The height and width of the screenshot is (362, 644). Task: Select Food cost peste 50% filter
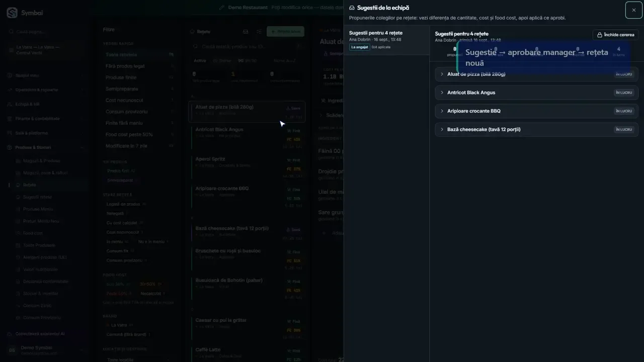[x=138, y=134]
